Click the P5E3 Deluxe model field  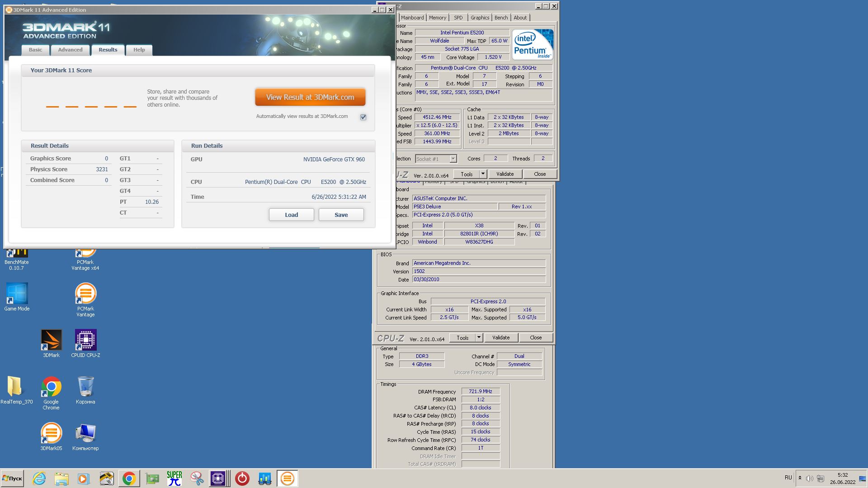coord(454,206)
